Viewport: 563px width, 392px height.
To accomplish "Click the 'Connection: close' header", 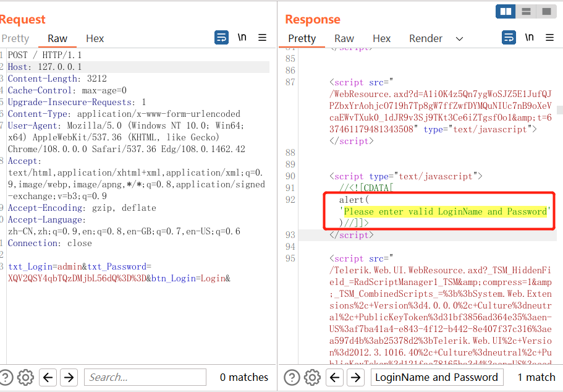I will (x=50, y=243).
